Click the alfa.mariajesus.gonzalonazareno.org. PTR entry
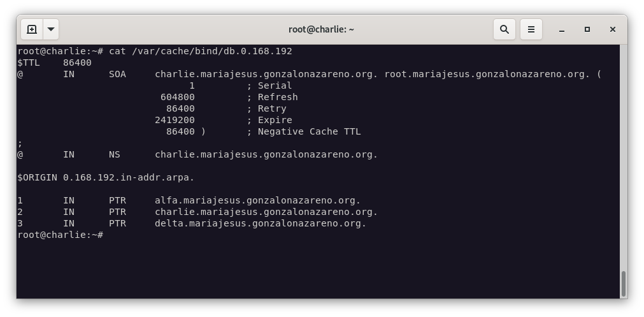Screen dimensions: 644x317 click(x=257, y=200)
